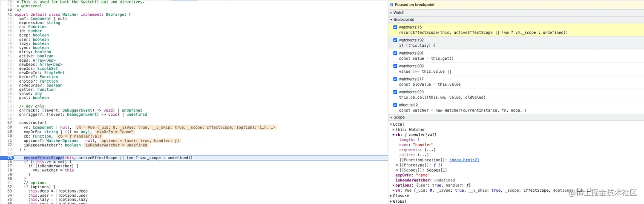Click the line 75 breakpoint marker in gutter
Screen dimensions: 644x204
click(x=8, y=158)
